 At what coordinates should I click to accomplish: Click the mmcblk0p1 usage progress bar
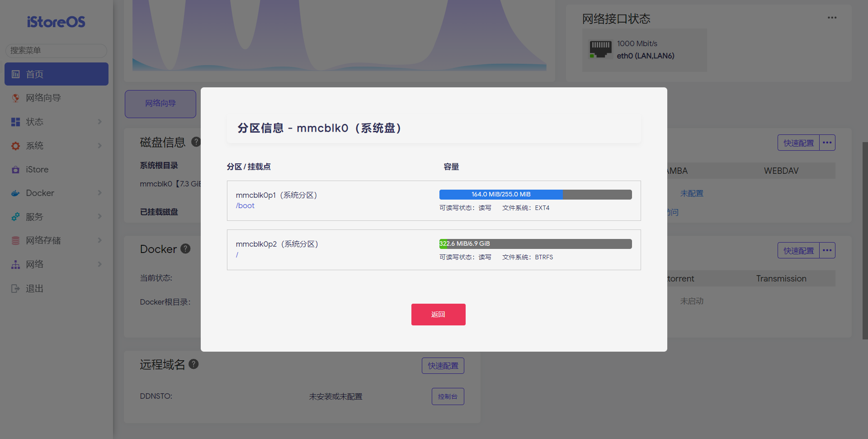click(535, 195)
